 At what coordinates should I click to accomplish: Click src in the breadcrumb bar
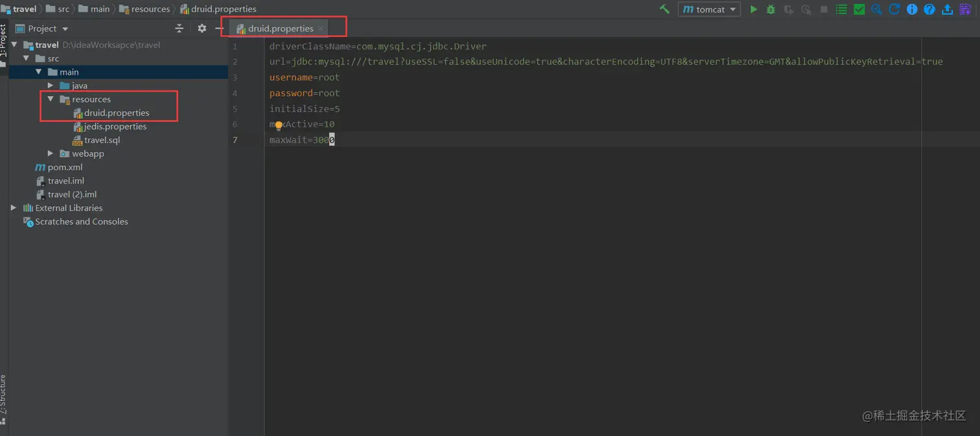58,9
